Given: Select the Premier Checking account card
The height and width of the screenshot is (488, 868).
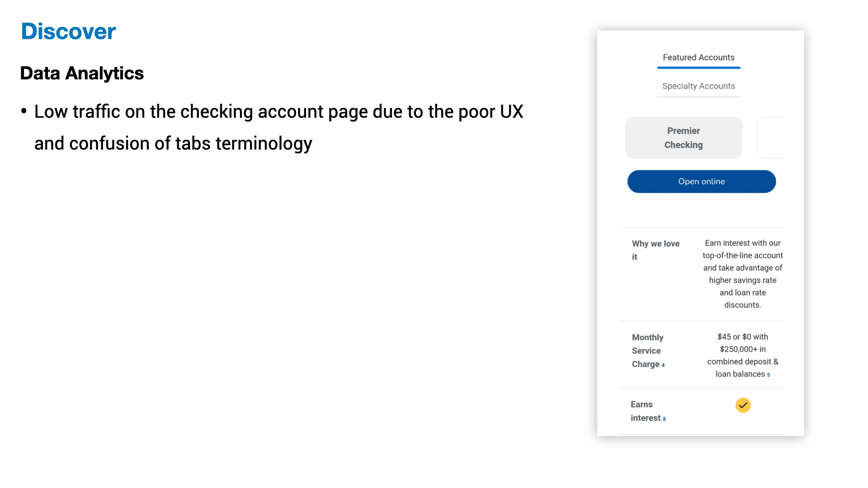Looking at the screenshot, I should 683,138.
